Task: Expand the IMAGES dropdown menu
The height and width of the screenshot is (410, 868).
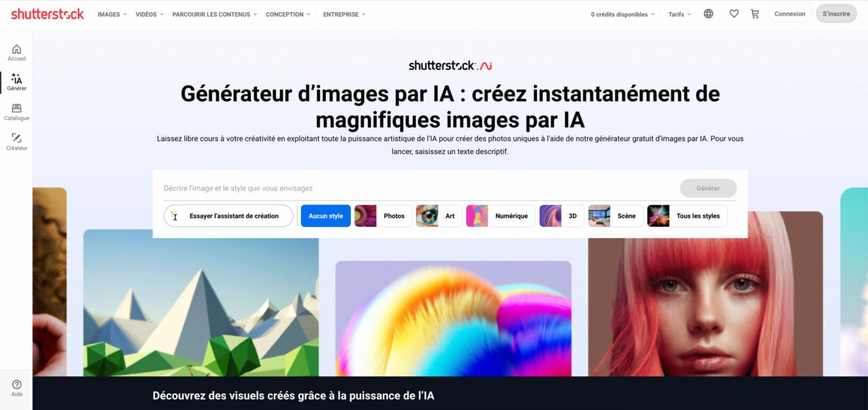Action: (112, 14)
